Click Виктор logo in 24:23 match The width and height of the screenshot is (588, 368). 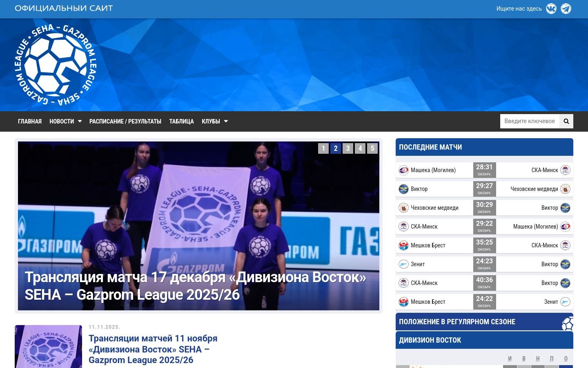coord(565,264)
